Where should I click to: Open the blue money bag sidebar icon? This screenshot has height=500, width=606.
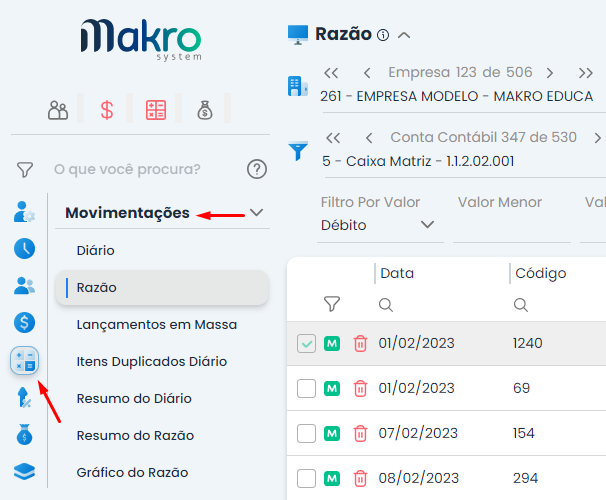[x=24, y=435]
